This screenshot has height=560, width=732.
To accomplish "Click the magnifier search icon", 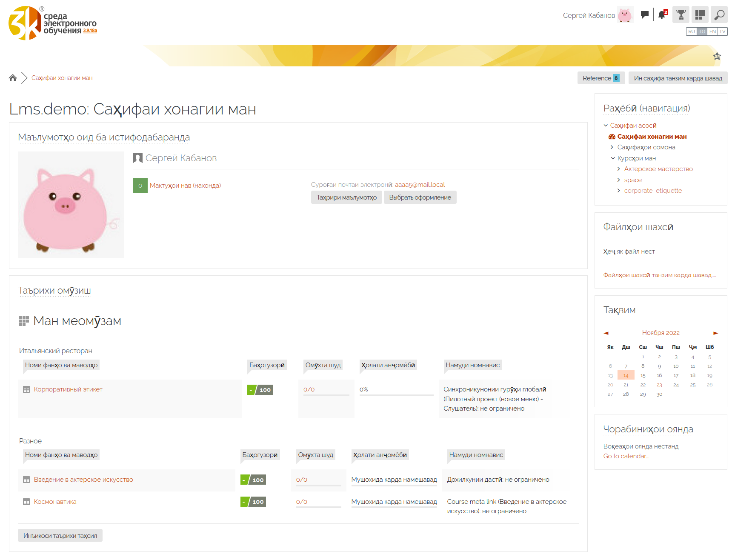I will point(719,15).
